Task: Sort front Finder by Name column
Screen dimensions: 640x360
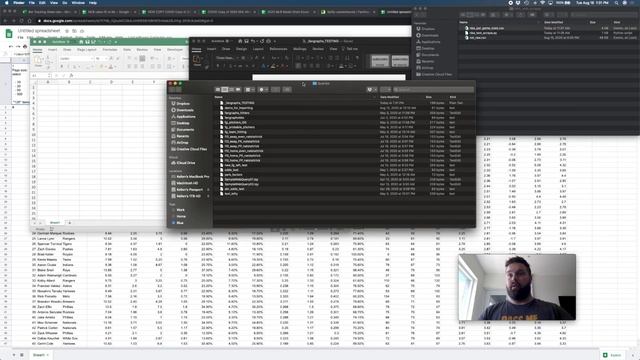Action: [218, 97]
